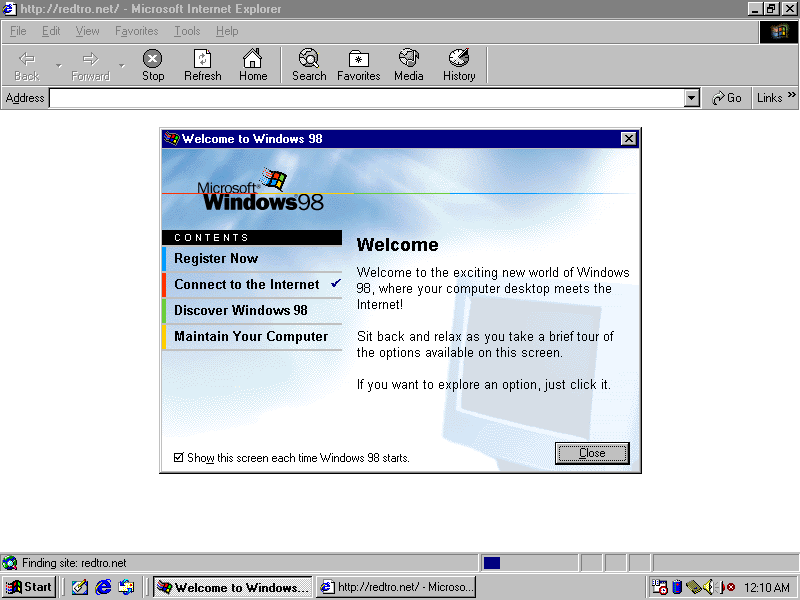Click the Stop loading toolbar icon
The width and height of the screenshot is (800, 600).
152,65
